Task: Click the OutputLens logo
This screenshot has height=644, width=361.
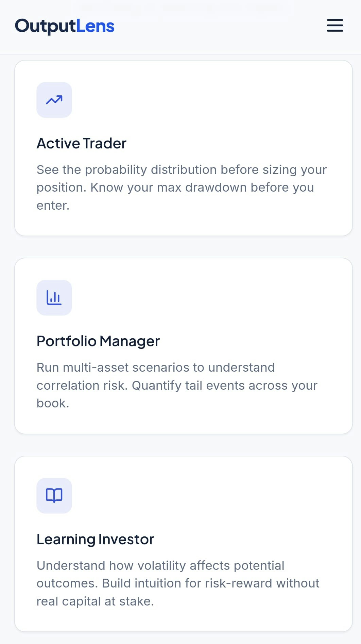Action: (64, 26)
